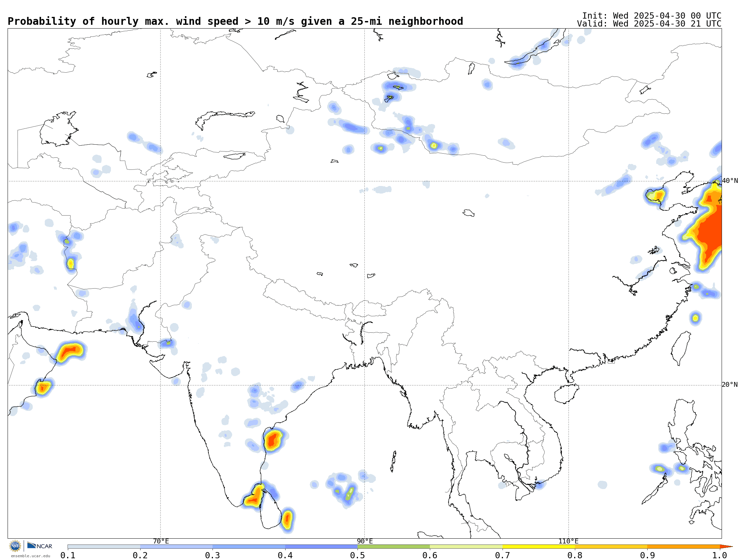Click the red arrow tip ending the colorbar

(726, 547)
